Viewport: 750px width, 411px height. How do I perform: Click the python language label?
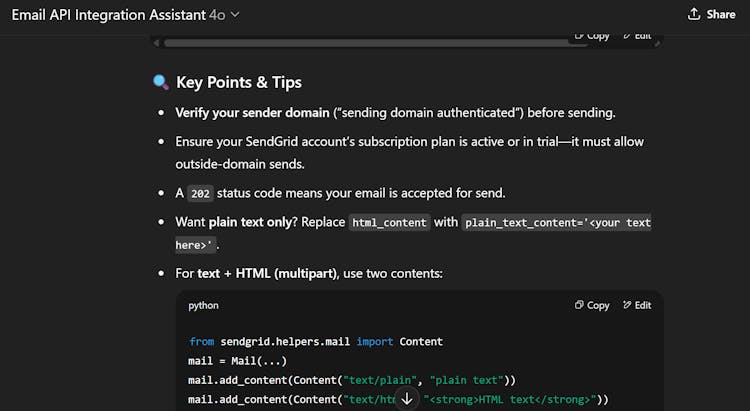[203, 305]
